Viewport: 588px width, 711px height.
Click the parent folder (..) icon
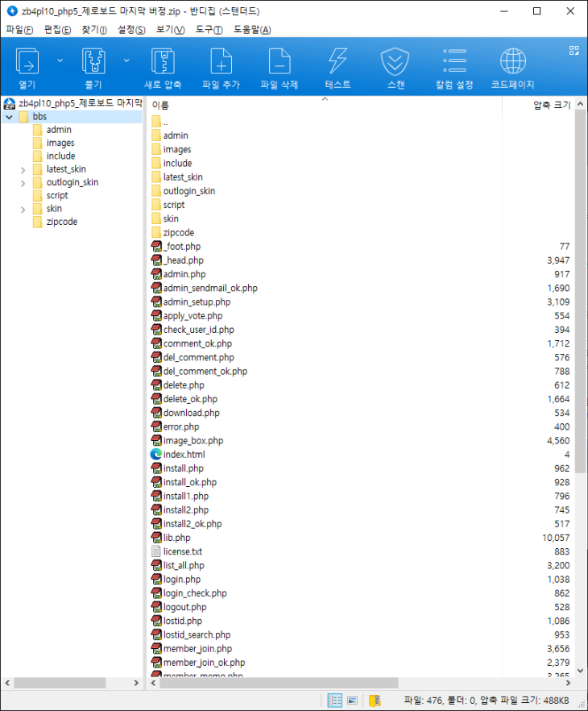click(156, 122)
